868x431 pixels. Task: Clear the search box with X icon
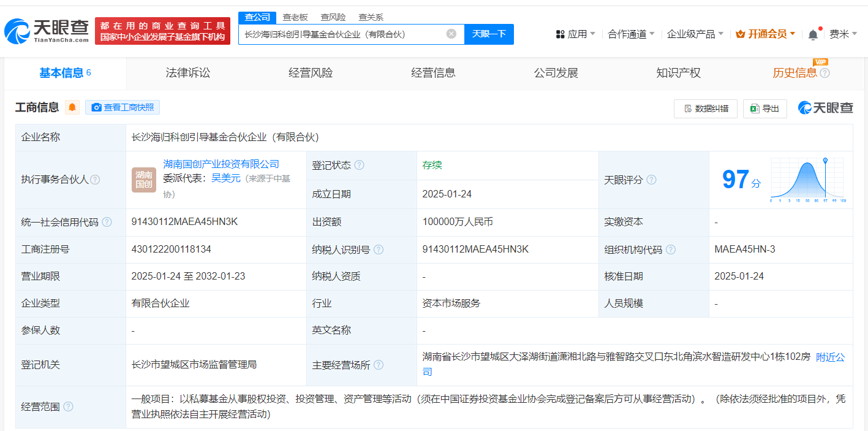coord(451,34)
